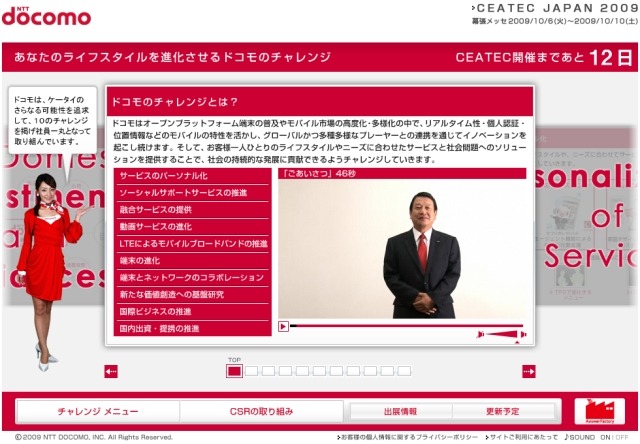The width and height of the screenshot is (640, 444).
Task: Select the fifth slide indicator box
Action: coord(302,371)
